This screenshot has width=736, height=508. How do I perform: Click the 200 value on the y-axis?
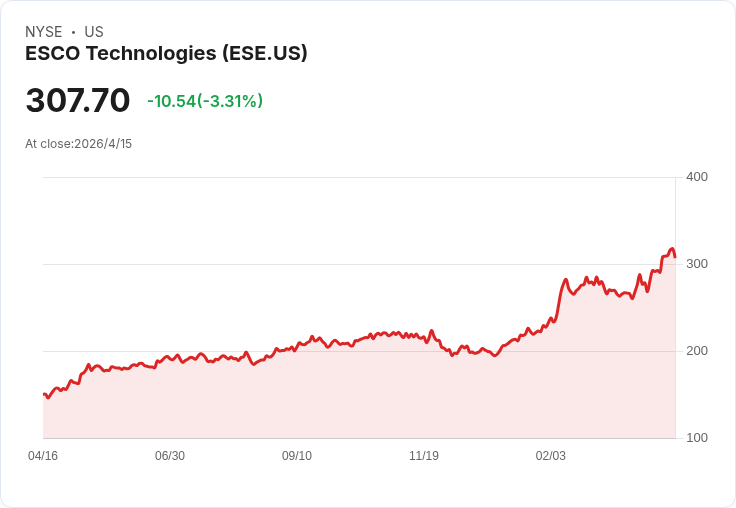697,351
